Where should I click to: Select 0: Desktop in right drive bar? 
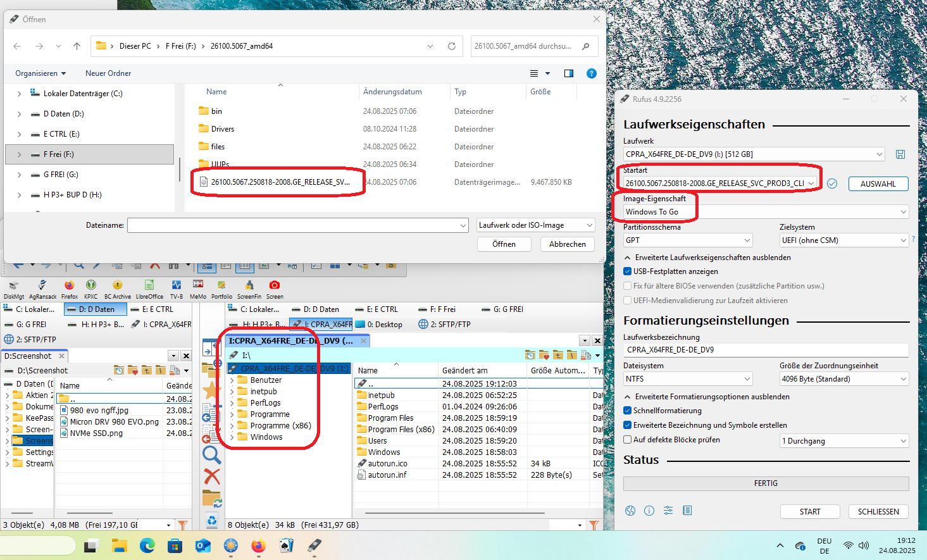[x=379, y=325]
